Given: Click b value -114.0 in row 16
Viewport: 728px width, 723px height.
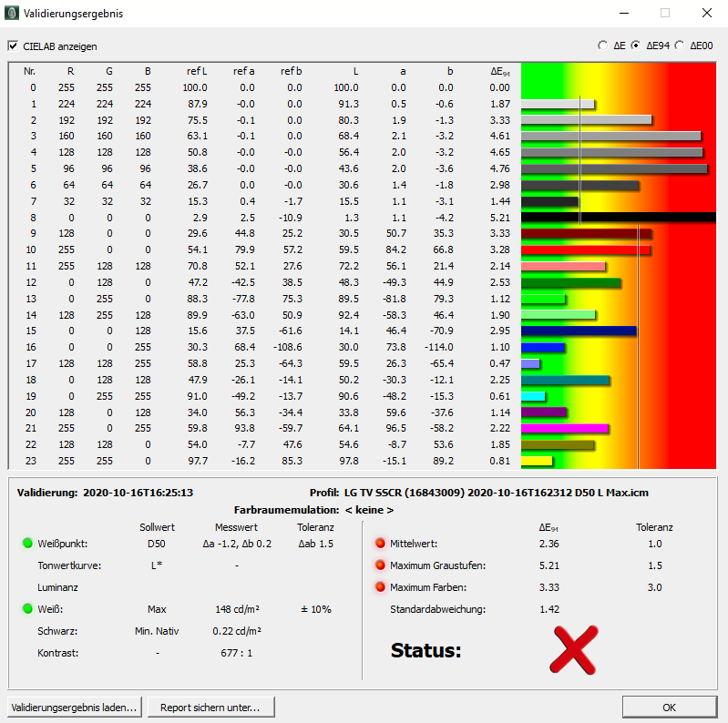Looking at the screenshot, I should (x=439, y=347).
